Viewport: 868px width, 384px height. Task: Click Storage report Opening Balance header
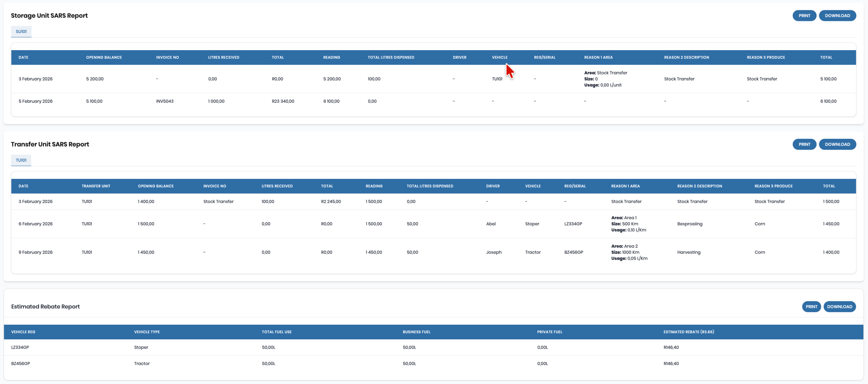pyautogui.click(x=104, y=58)
